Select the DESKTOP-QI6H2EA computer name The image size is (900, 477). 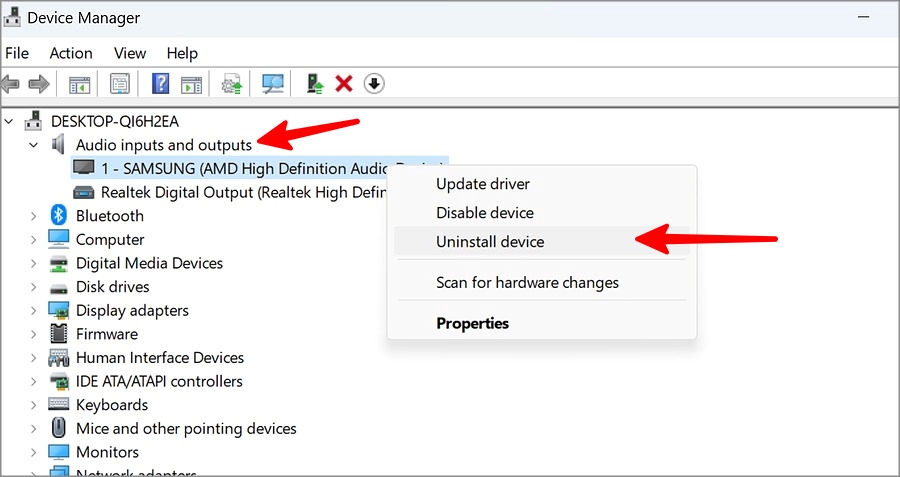point(115,121)
